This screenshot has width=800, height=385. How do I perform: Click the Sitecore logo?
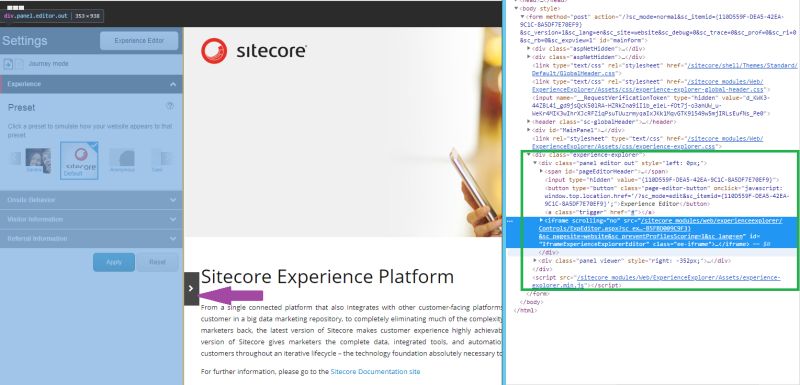[x=254, y=51]
